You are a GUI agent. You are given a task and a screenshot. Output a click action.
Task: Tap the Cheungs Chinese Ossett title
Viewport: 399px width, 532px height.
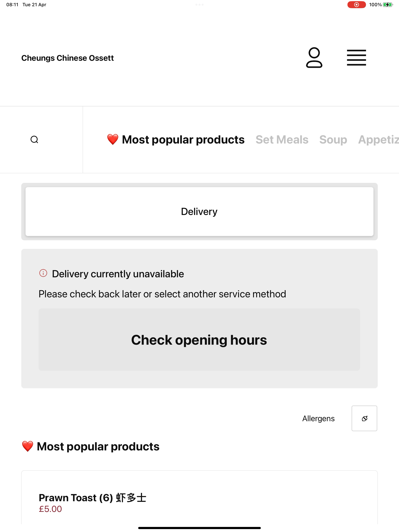click(x=67, y=58)
